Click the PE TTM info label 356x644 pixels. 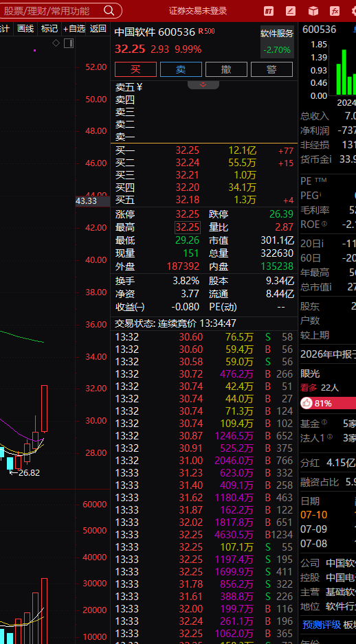(313, 181)
